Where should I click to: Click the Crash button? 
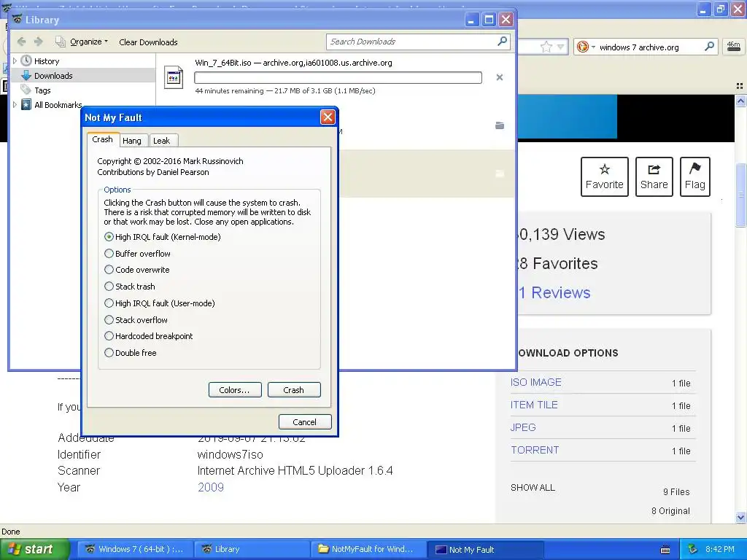coord(294,390)
